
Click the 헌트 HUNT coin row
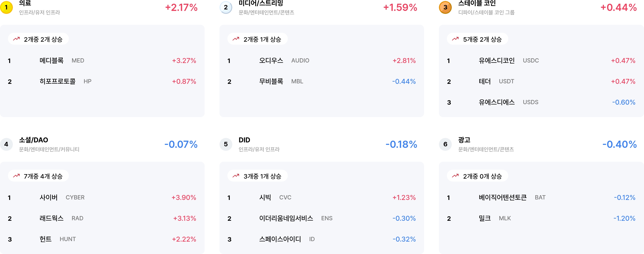click(102, 239)
